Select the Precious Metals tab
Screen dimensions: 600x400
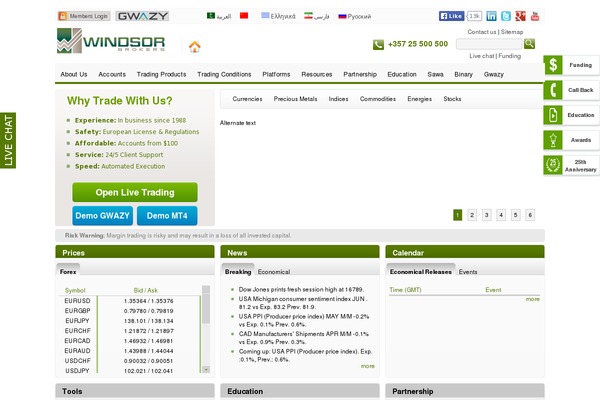(x=295, y=99)
